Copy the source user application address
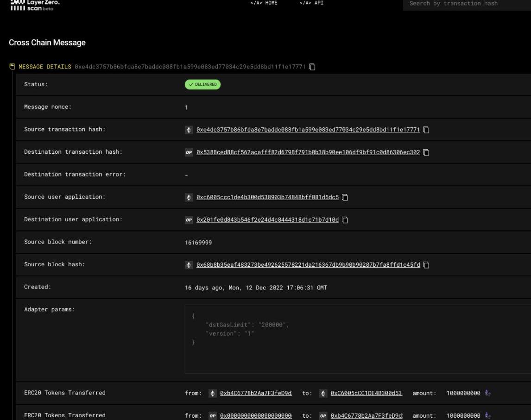This screenshot has height=420, width=531. (x=345, y=197)
